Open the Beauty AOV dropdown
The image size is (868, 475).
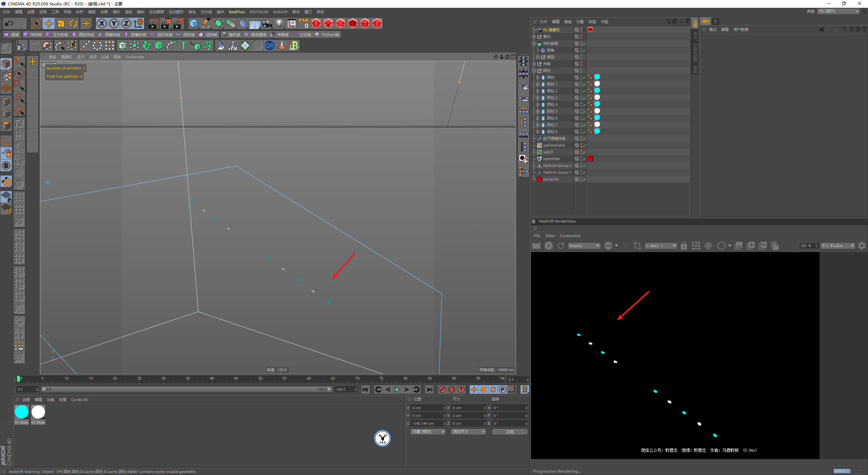coord(585,246)
